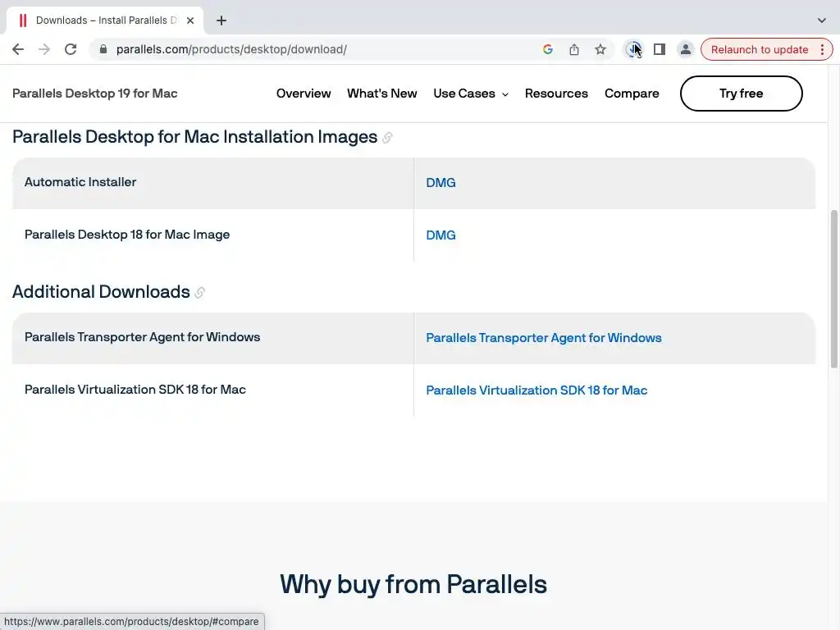Open the tab search chevron

point(821,21)
